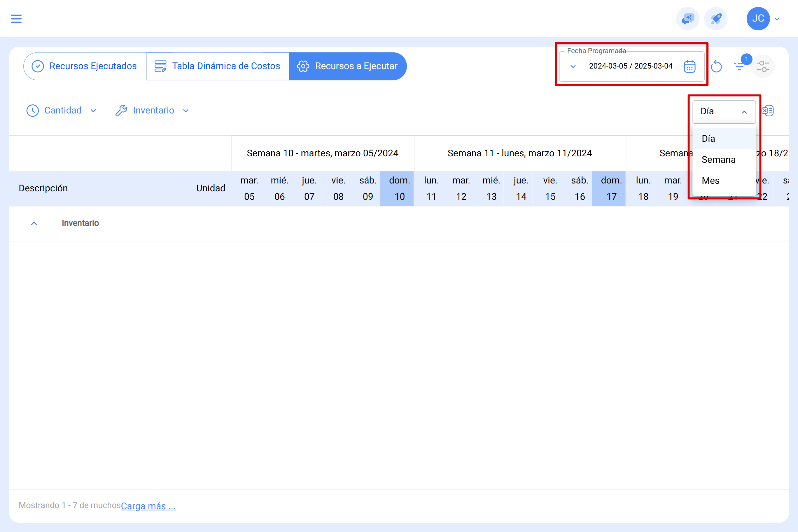The width and height of the screenshot is (798, 532).
Task: Open the JC user avatar
Action: tap(758, 19)
